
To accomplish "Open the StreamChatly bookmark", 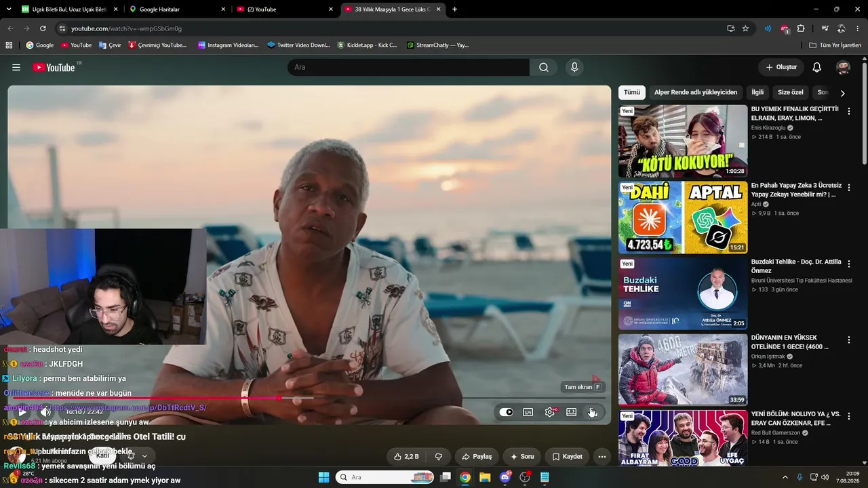I will (x=437, y=45).
